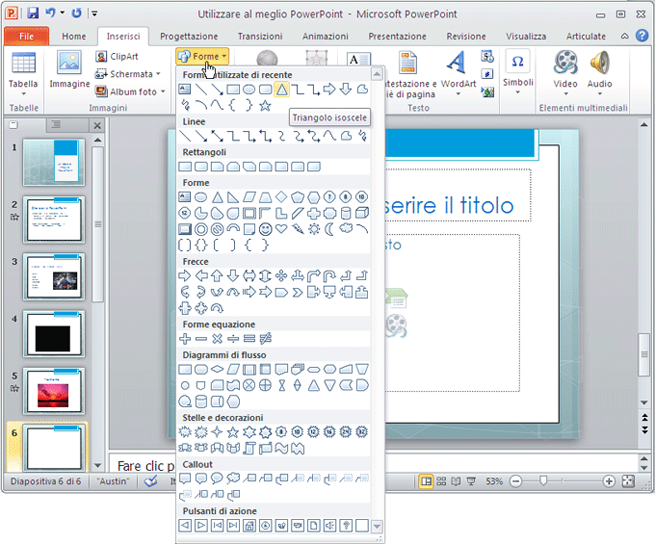Save the presentation from quick access toolbar
Screen dimensions: 655x544
tap(33, 13)
